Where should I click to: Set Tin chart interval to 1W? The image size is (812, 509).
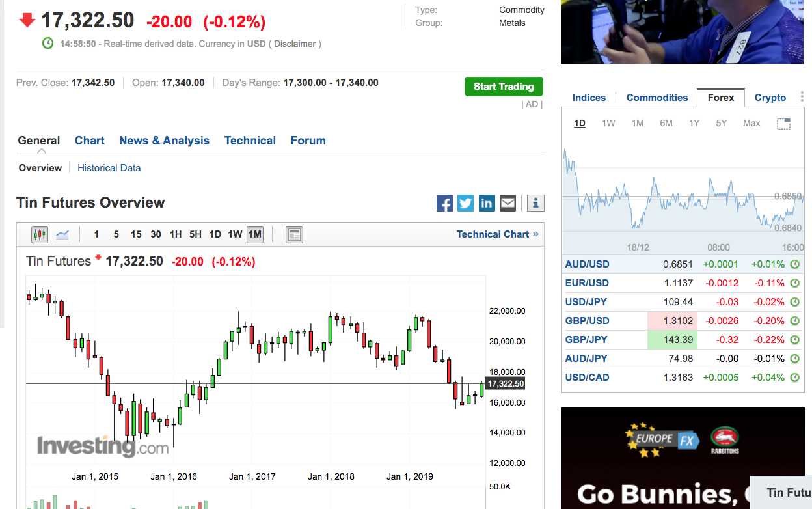(x=235, y=234)
